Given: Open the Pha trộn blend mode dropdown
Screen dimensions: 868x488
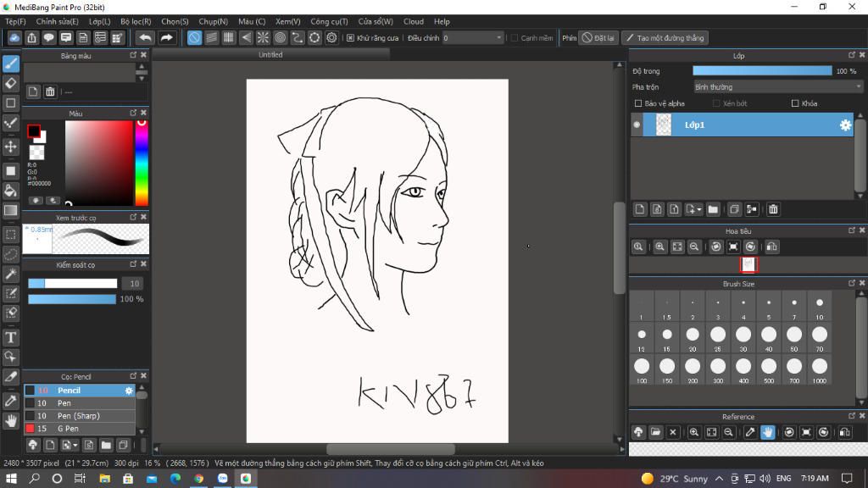Looking at the screenshot, I should point(778,87).
